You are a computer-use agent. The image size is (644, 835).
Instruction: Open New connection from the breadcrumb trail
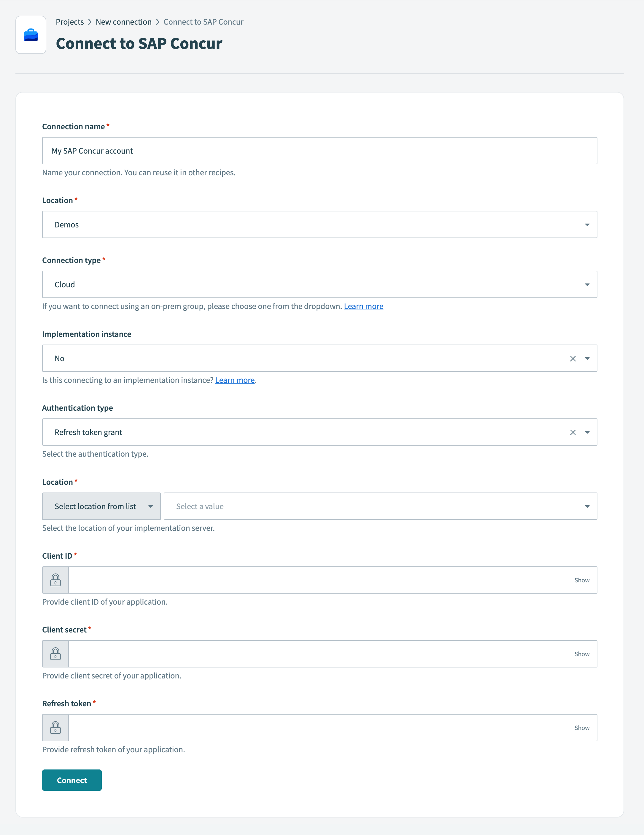tap(123, 22)
